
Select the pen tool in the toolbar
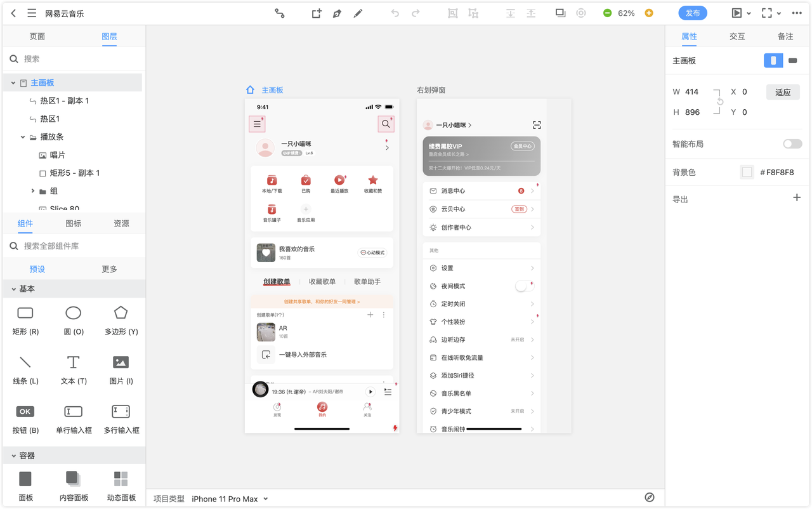(337, 13)
